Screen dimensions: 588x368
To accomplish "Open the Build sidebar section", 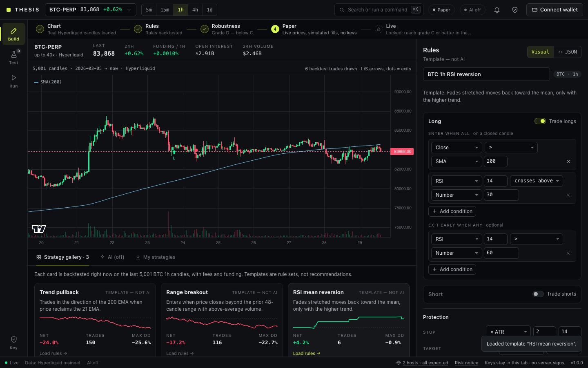I will coord(13,34).
